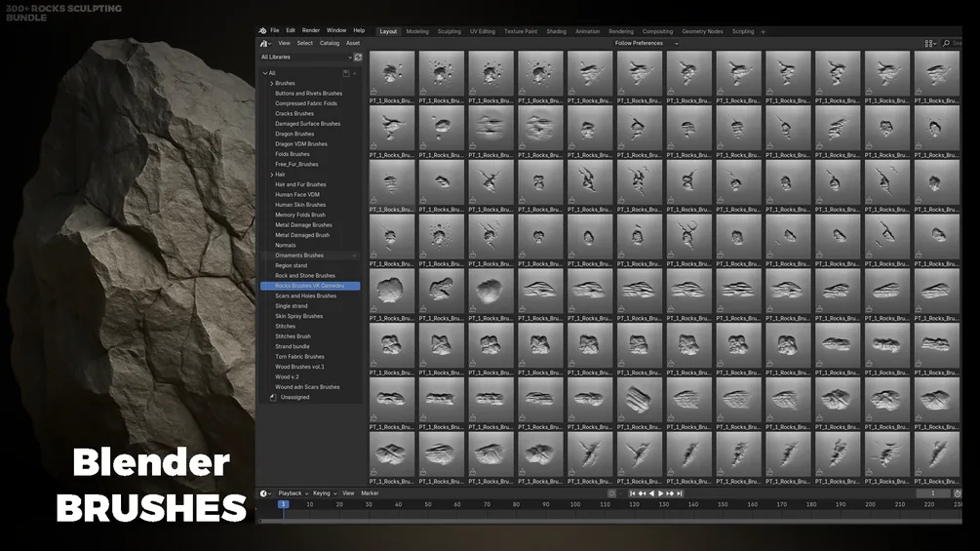This screenshot has width=980, height=551.
Task: Open the timeline editor type icon
Action: (265, 493)
